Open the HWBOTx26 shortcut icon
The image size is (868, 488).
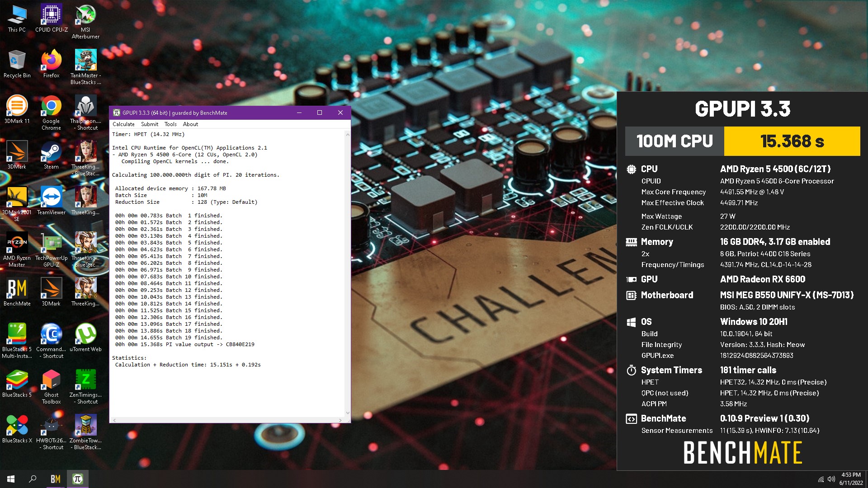[x=52, y=432]
